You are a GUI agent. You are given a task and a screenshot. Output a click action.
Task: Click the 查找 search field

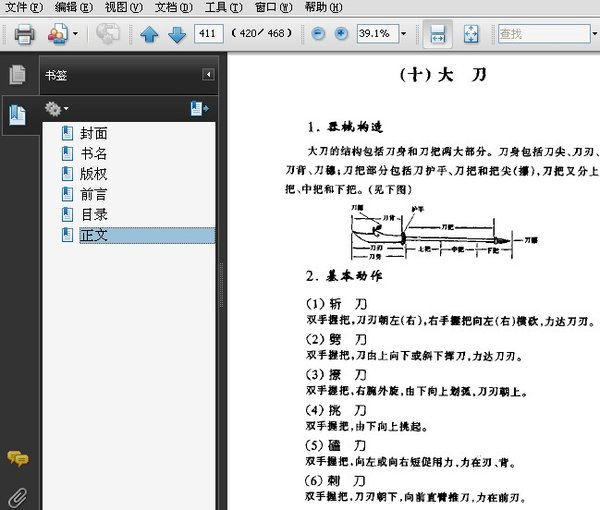coord(544,34)
